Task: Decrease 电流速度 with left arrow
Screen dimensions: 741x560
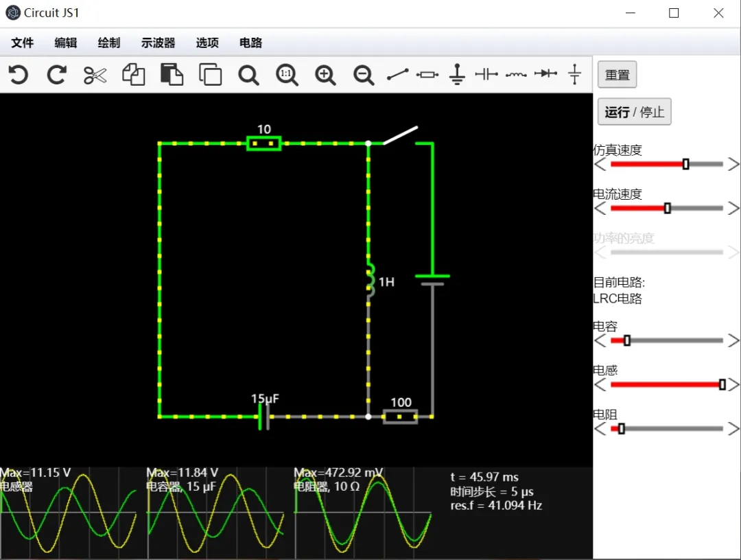Action: point(600,209)
